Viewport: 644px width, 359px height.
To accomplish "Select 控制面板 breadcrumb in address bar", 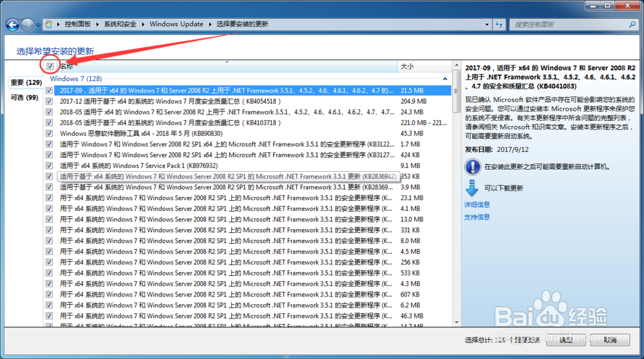I will click(x=78, y=24).
